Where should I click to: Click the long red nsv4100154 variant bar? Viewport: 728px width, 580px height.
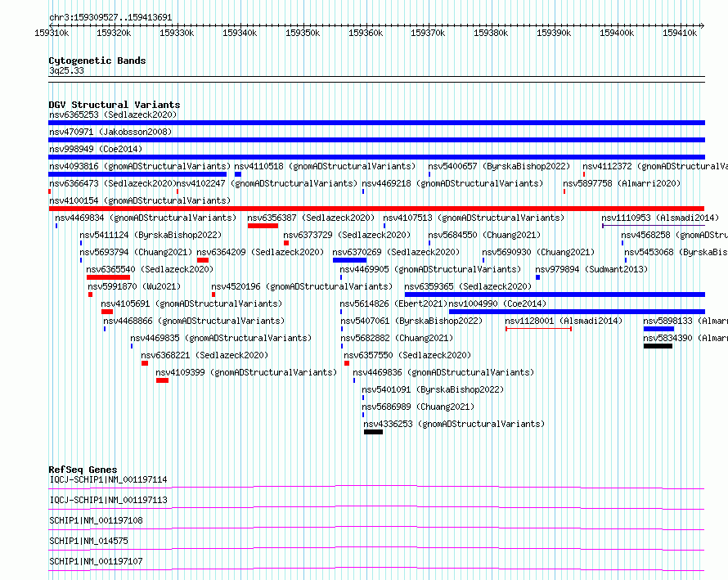click(376, 209)
